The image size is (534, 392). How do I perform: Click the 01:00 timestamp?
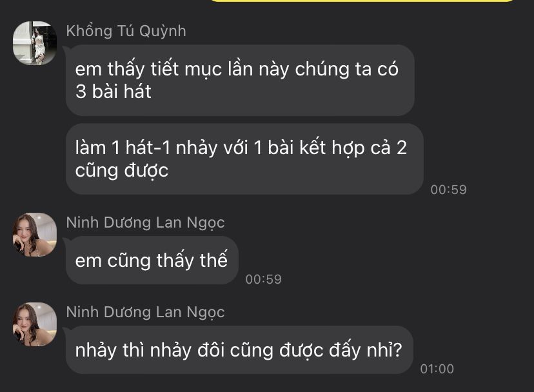[437, 369]
